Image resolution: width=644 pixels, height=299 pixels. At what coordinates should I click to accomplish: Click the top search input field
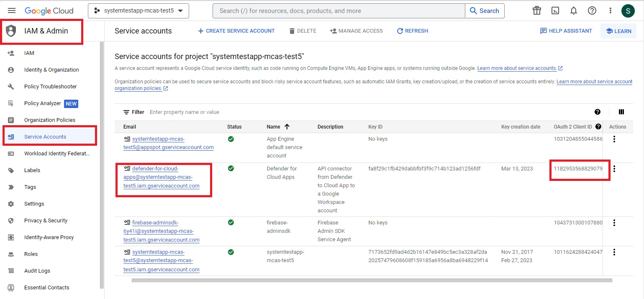[x=339, y=11]
